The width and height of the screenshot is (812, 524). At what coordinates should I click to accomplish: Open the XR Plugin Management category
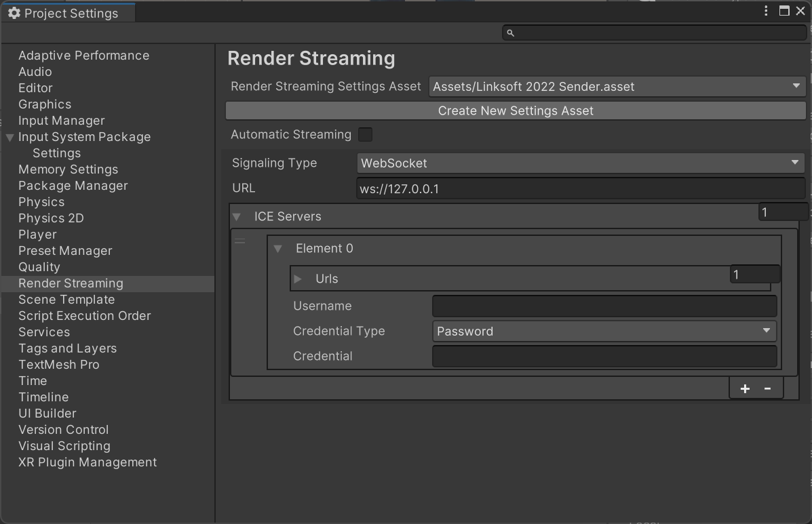pos(88,462)
